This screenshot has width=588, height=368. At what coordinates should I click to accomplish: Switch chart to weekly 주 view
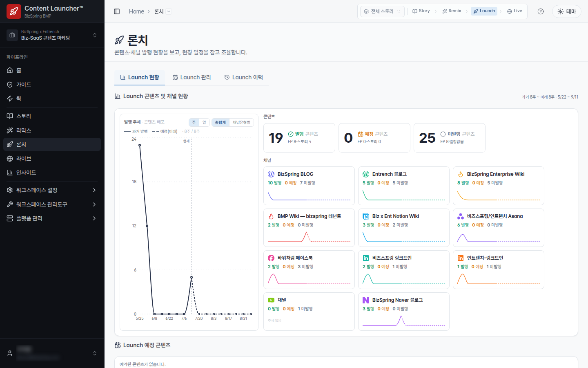tap(194, 122)
